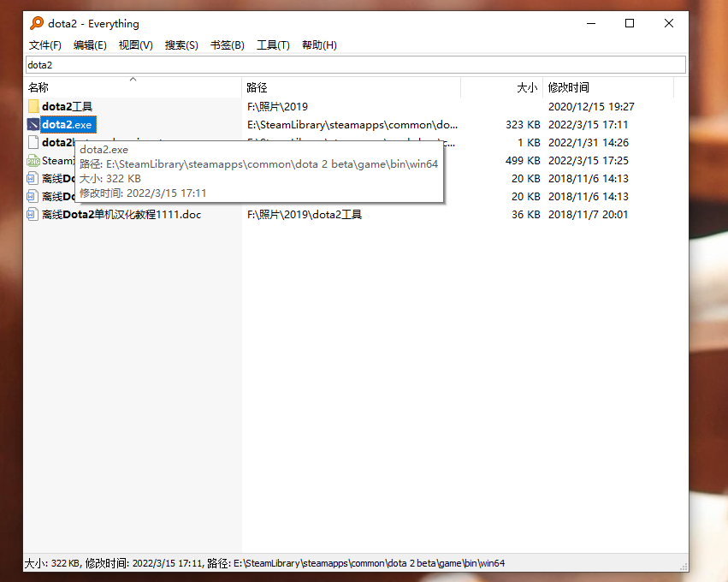Maximize the Everything window

pyautogui.click(x=630, y=23)
